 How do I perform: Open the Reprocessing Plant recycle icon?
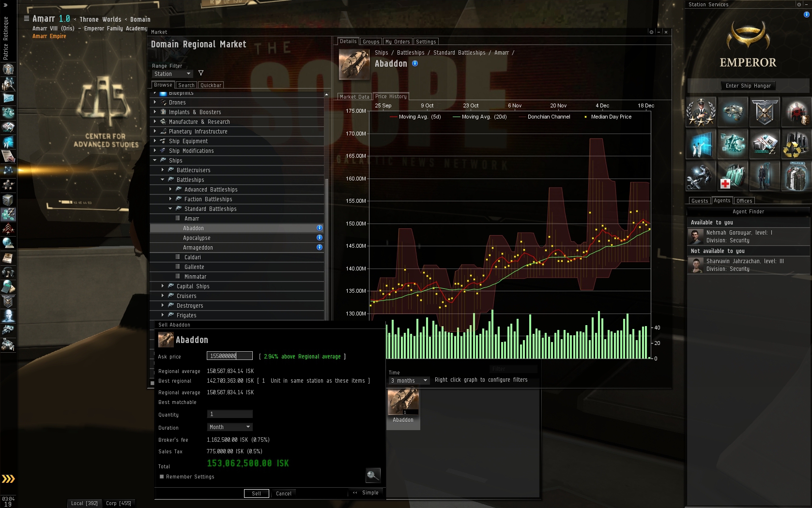796,144
